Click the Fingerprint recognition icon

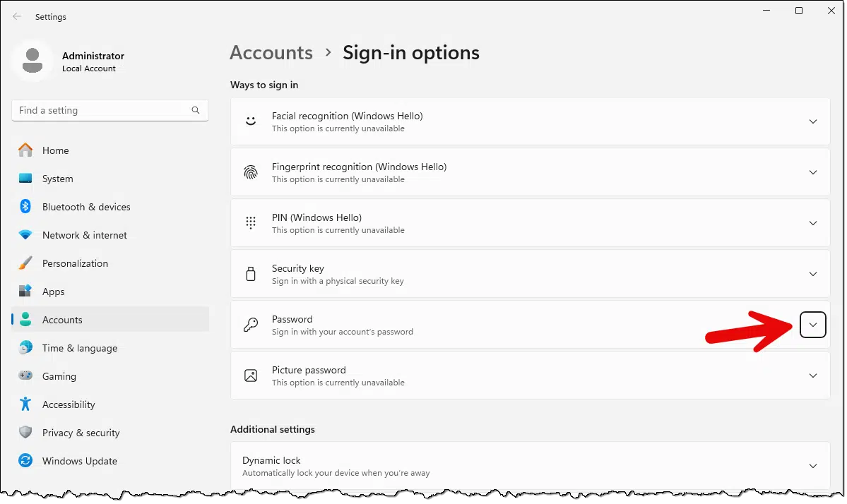[251, 172]
